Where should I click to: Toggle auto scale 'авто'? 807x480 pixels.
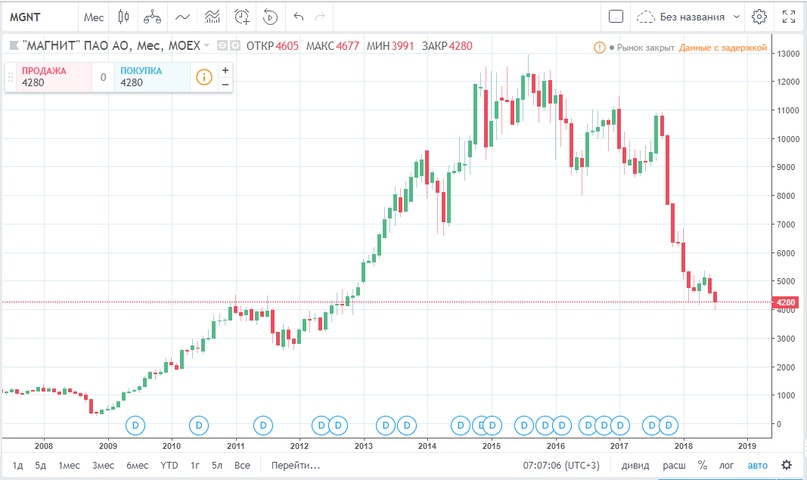pyautogui.click(x=758, y=466)
